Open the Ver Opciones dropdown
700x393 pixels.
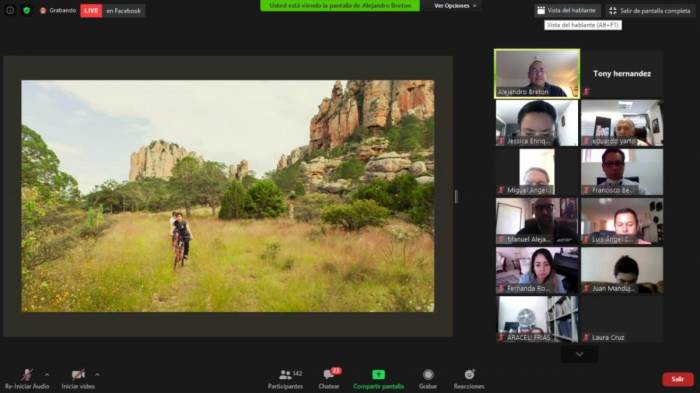pyautogui.click(x=455, y=6)
